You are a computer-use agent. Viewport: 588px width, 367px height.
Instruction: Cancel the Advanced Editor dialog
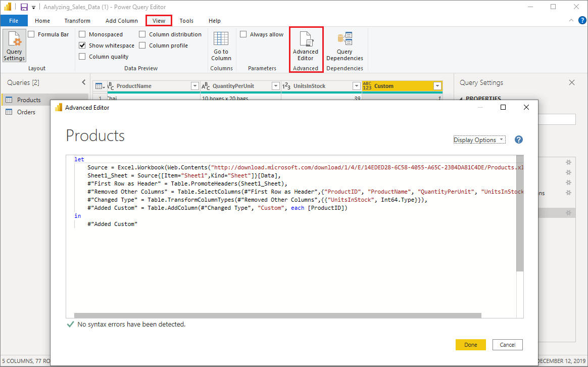(507, 344)
